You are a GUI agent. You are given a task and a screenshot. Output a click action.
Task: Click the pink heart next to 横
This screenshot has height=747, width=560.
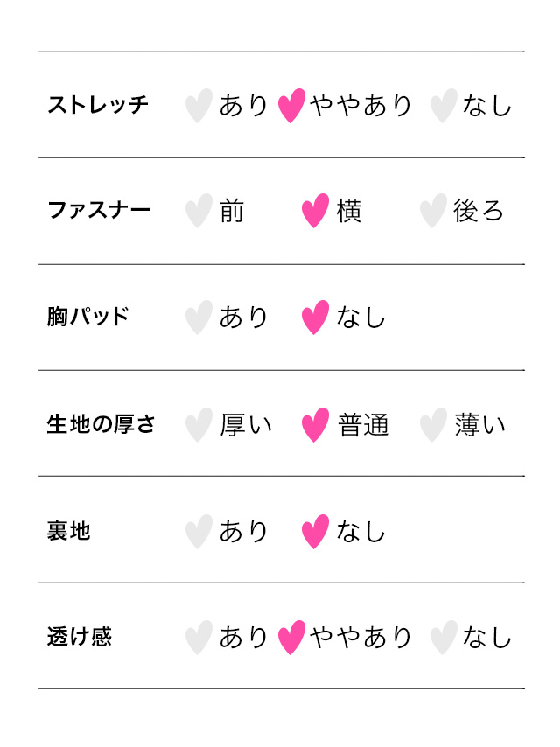316,211
